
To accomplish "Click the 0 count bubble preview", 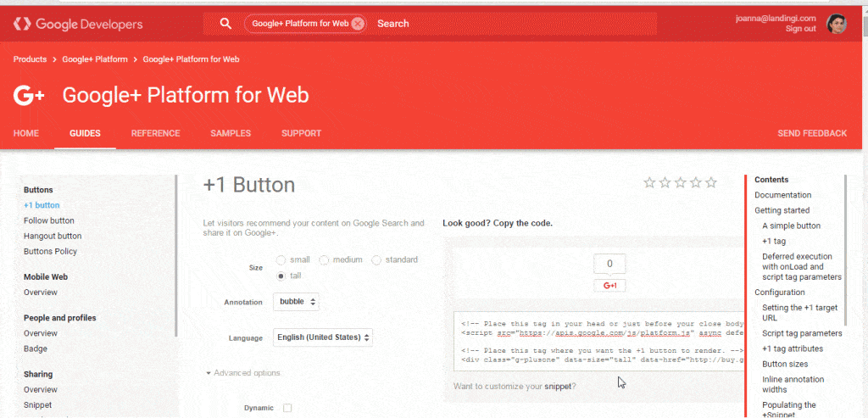I will 610,264.
